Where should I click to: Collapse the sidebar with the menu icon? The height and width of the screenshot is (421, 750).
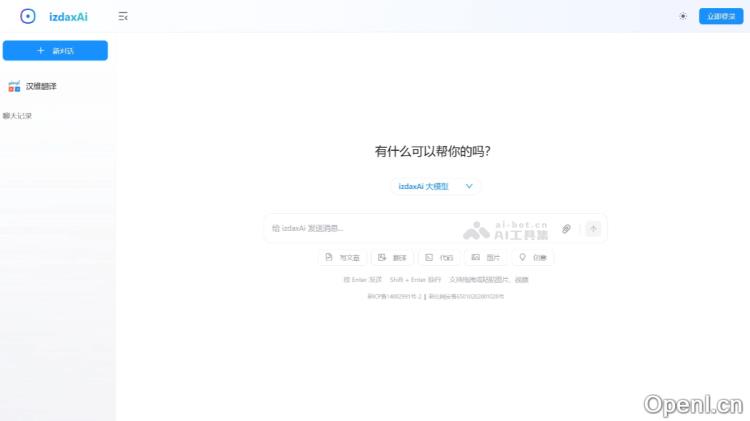(x=122, y=16)
